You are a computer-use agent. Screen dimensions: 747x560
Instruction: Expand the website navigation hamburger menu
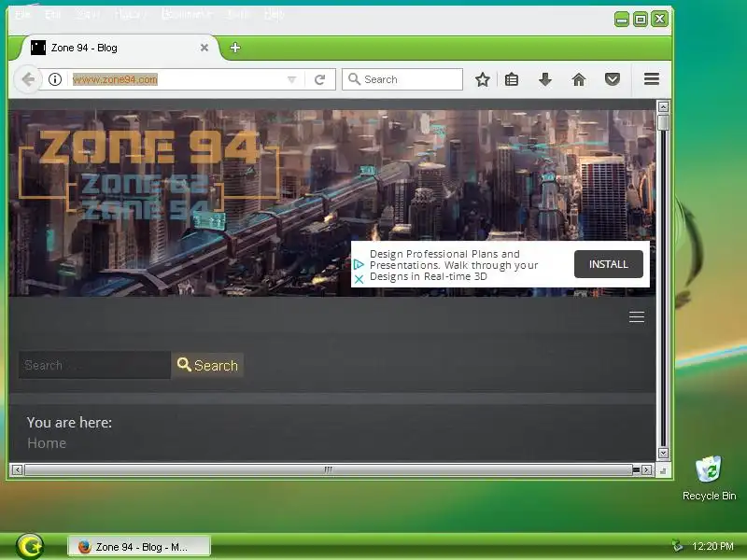[x=637, y=317]
